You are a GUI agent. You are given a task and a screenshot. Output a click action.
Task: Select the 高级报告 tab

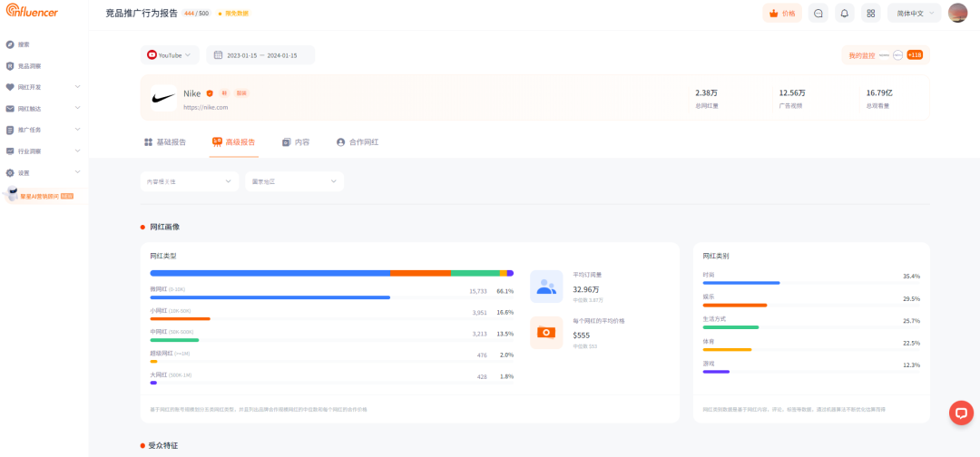tap(234, 142)
